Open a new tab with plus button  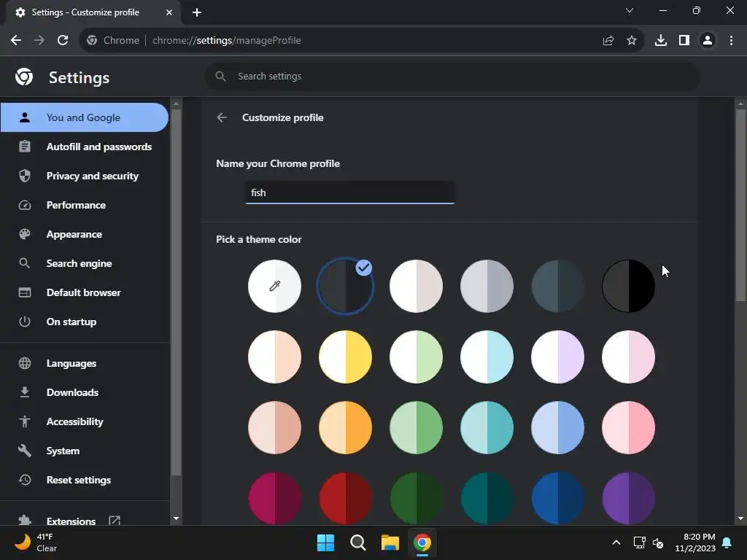(197, 12)
